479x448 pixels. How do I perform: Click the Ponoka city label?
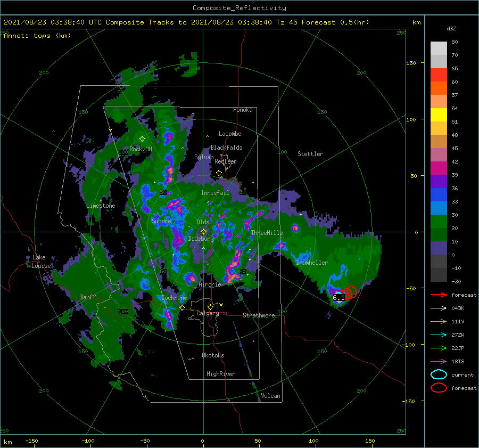pyautogui.click(x=243, y=110)
